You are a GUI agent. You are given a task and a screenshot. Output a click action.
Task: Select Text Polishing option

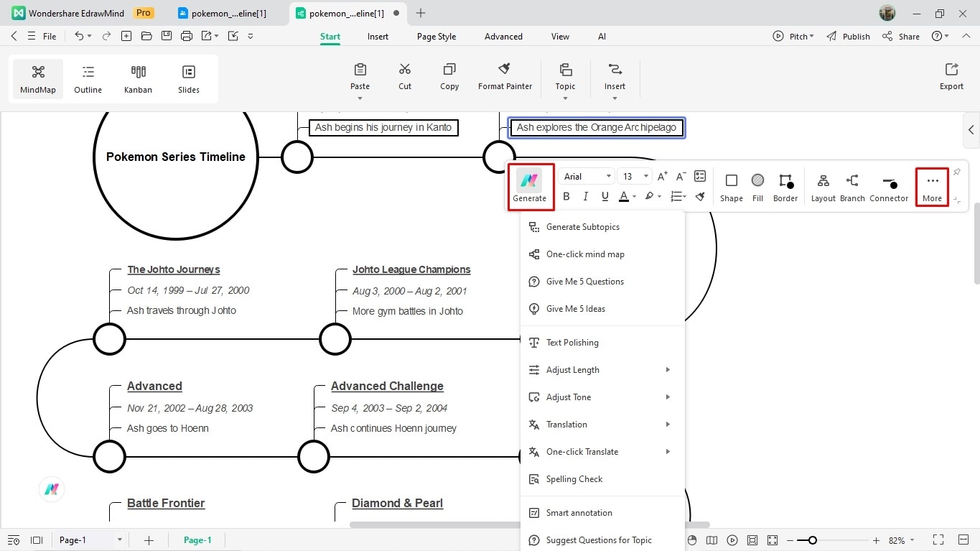point(602,343)
